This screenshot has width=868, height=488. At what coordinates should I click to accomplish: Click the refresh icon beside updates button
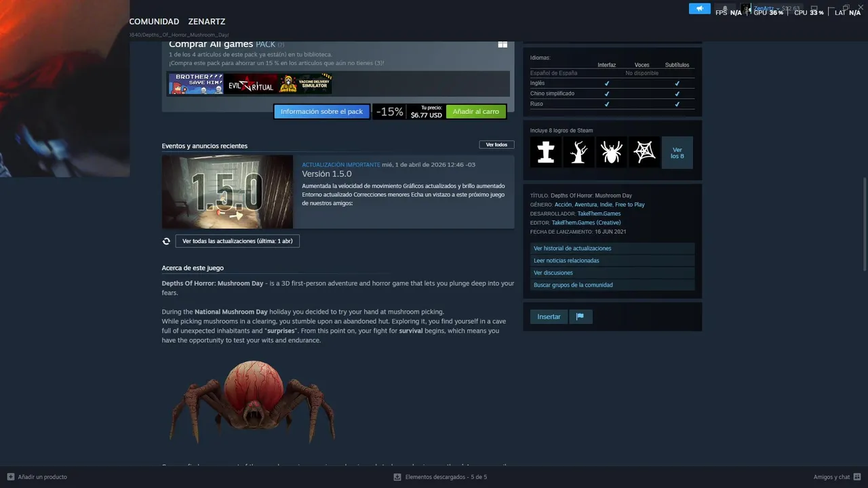click(166, 241)
